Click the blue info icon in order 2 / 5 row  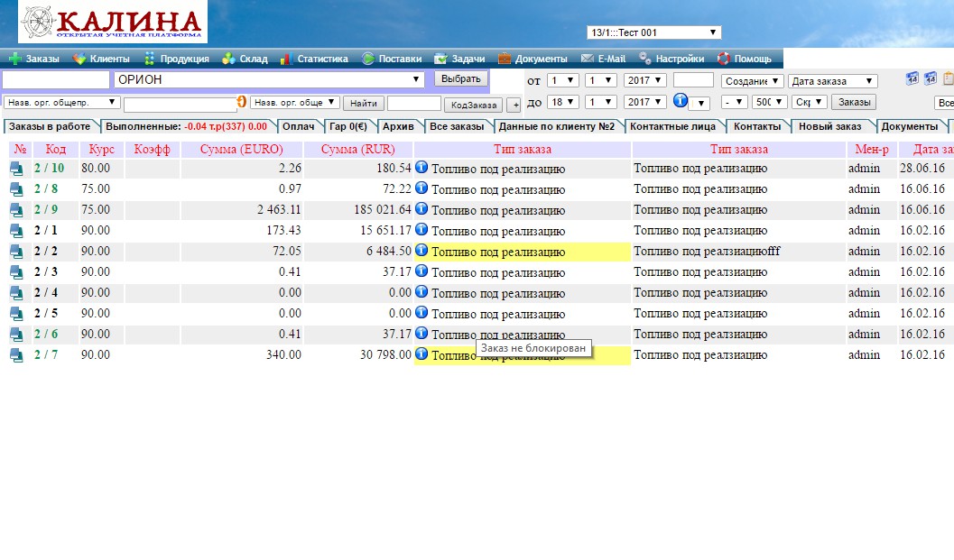421,312
